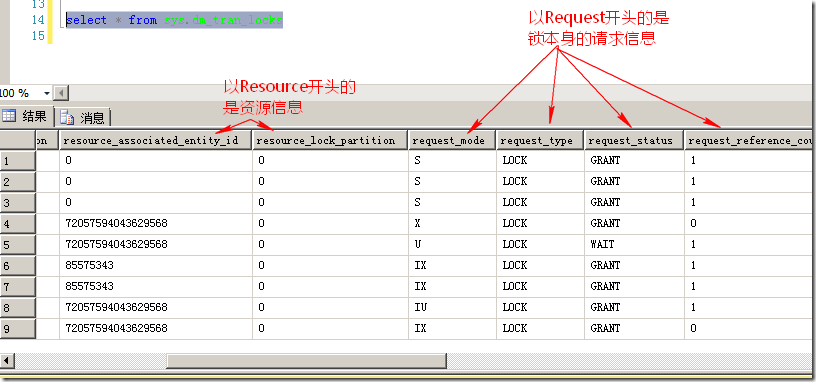Click request_mode cell U in row 5
Image resolution: width=816 pixels, height=382 pixels.
pyautogui.click(x=452, y=245)
